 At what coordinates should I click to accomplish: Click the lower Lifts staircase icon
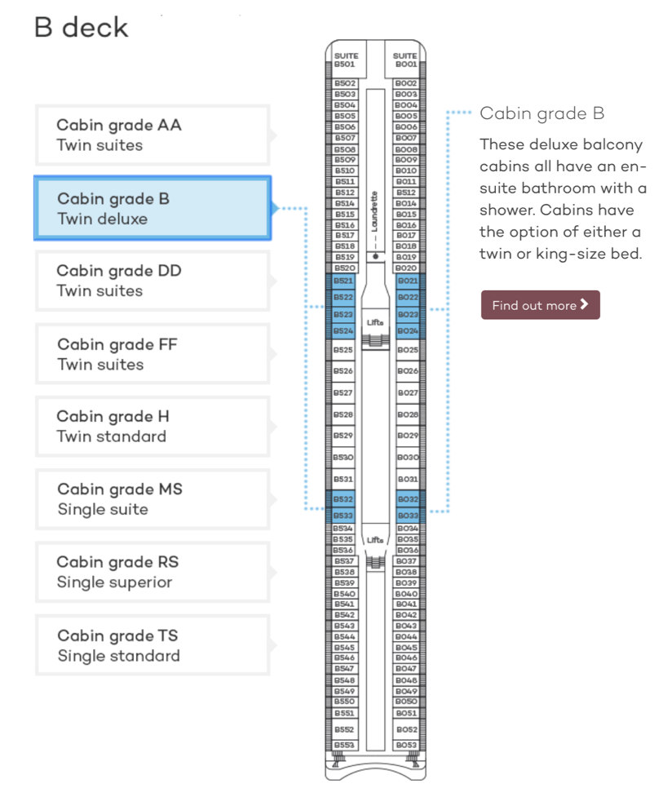coord(376,563)
